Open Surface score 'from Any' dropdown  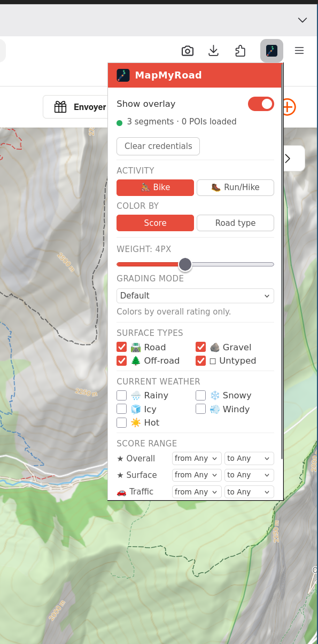(x=197, y=475)
